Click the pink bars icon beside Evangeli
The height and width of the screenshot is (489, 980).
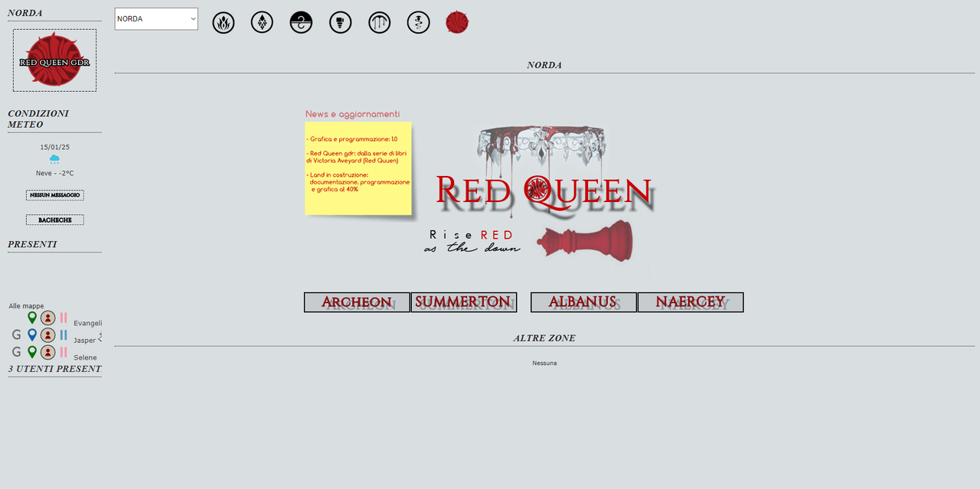pyautogui.click(x=64, y=318)
